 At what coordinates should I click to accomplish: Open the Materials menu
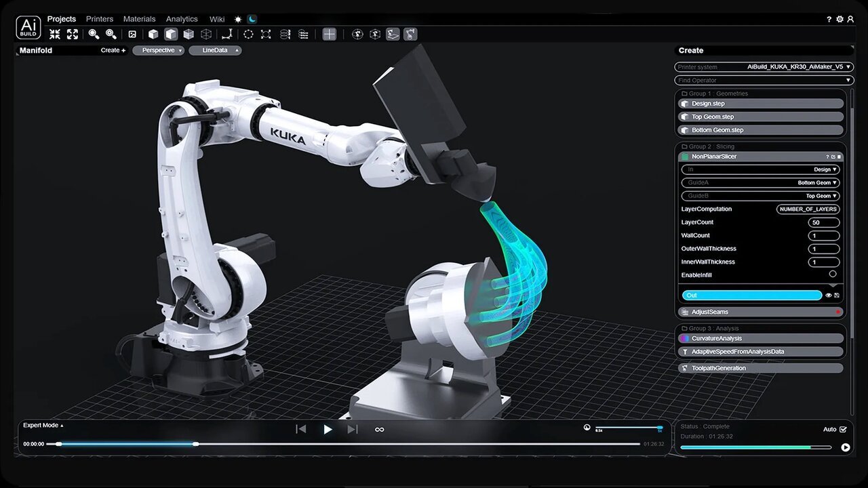point(139,19)
